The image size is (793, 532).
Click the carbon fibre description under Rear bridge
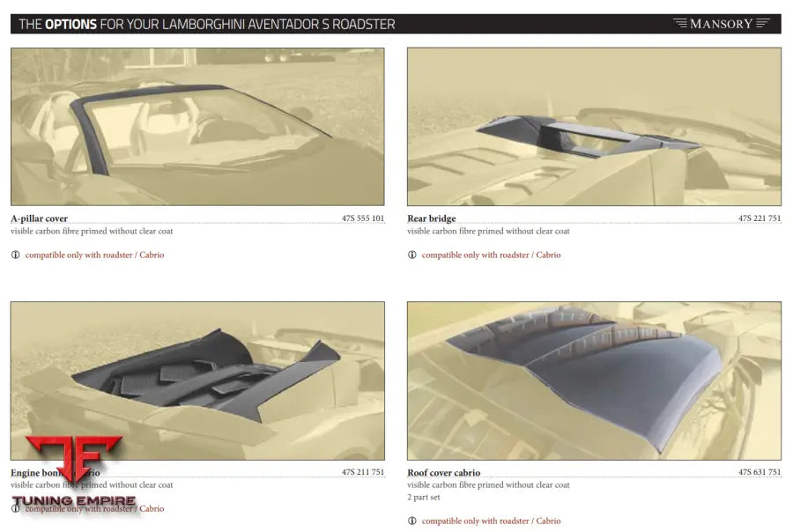click(x=488, y=231)
